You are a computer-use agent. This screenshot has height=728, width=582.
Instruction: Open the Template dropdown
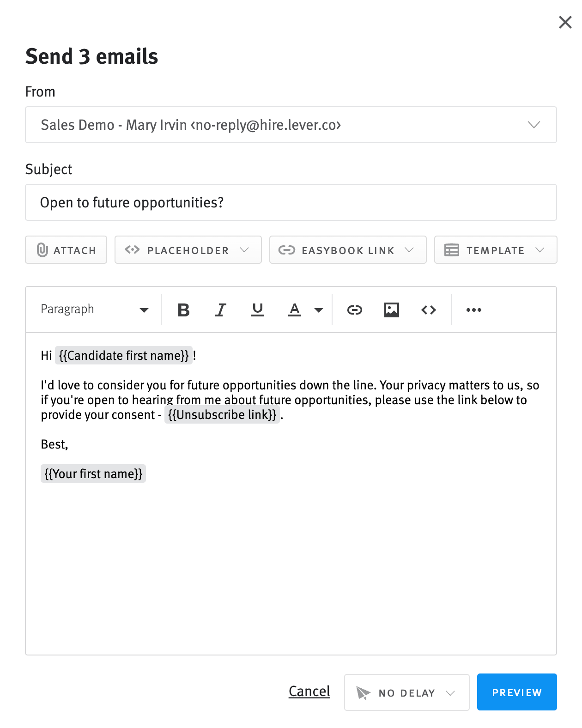pos(495,250)
